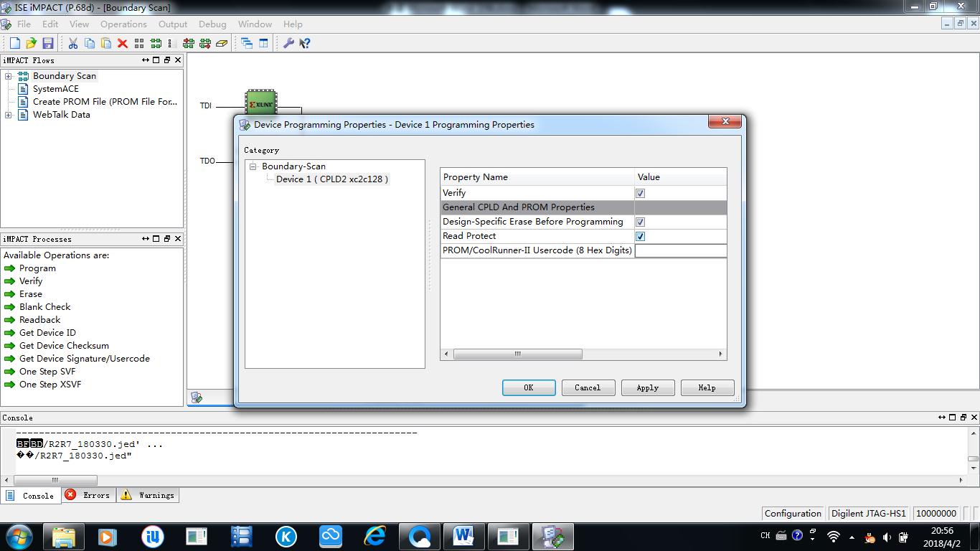Click the Copy toolbar icon
980x551 pixels.
(90, 43)
